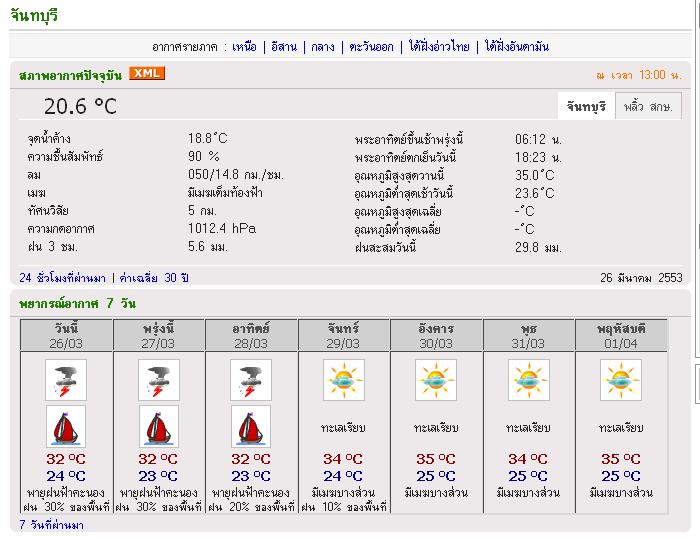Viewport: 700px width, 538px height.
Task: Open the 7 วันที่ผ่านมา past week link
Action: click(51, 525)
